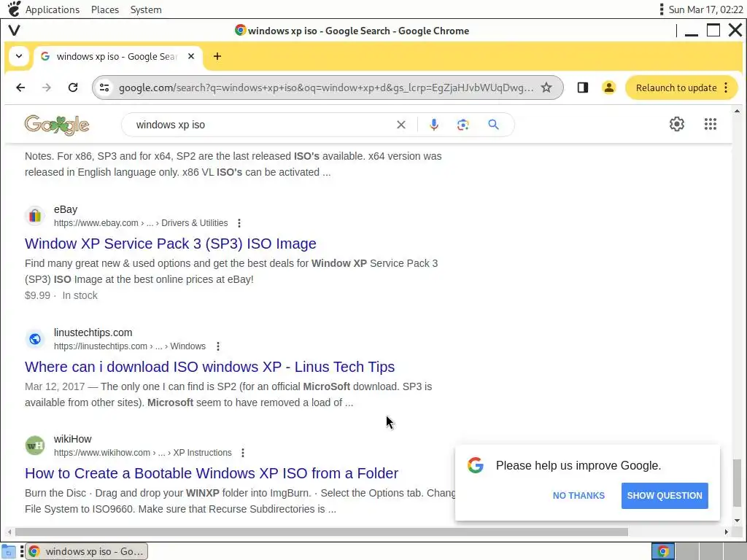Click the eBay favicon
747x560 pixels.
pos(35,216)
